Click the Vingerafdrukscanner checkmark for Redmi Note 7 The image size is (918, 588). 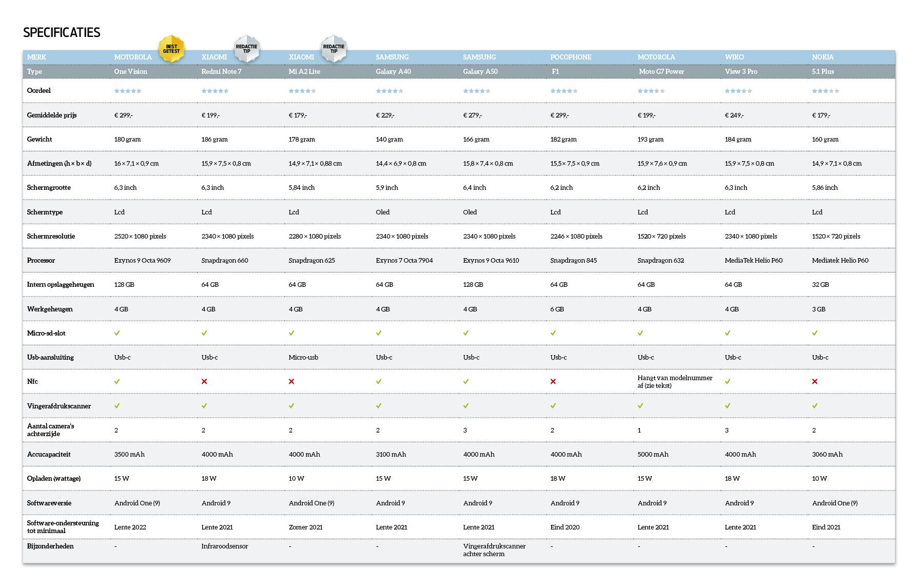click(204, 406)
